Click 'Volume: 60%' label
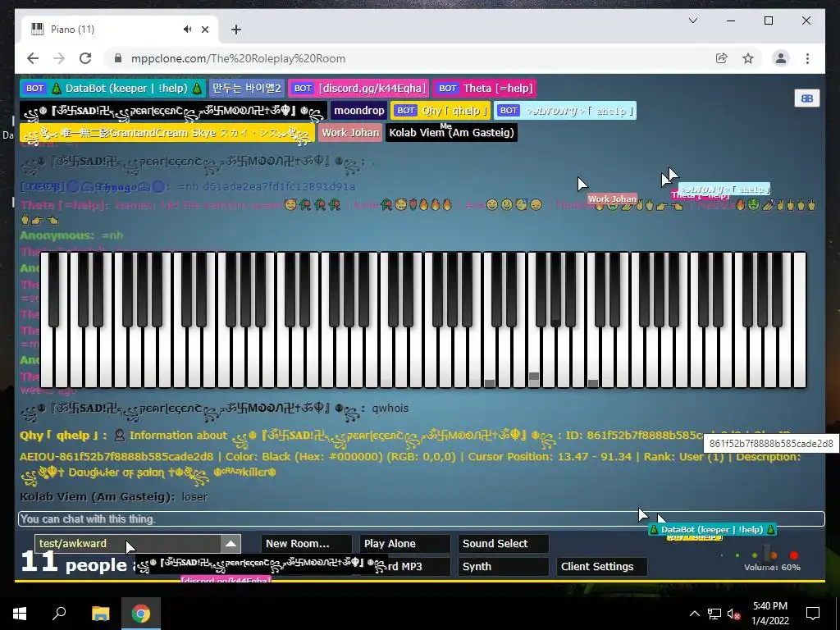Image resolution: width=840 pixels, height=630 pixels. (x=772, y=568)
